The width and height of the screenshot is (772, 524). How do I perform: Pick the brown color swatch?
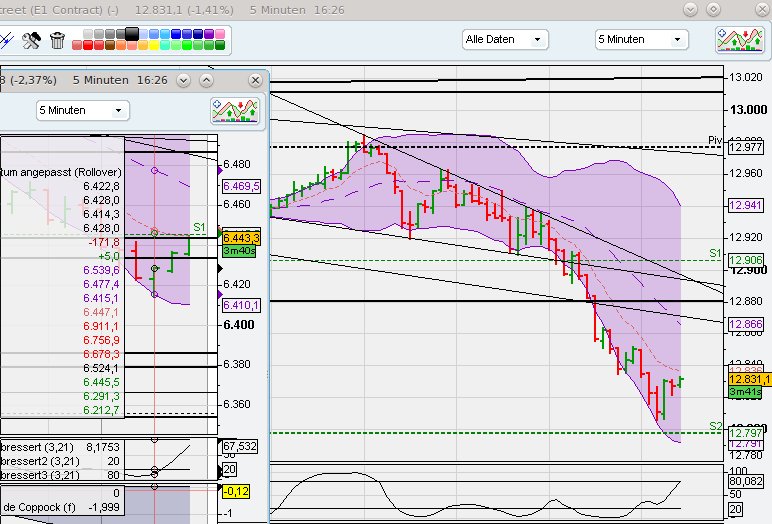pyautogui.click(x=110, y=45)
